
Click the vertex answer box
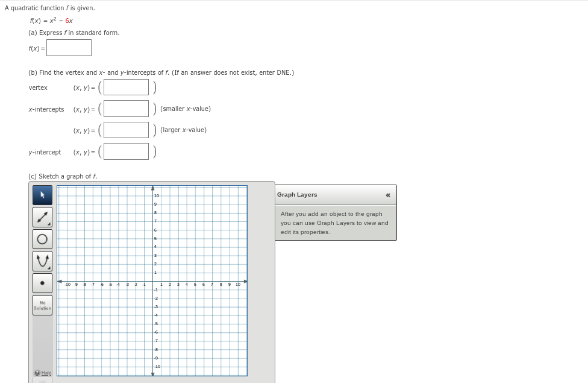coord(125,87)
